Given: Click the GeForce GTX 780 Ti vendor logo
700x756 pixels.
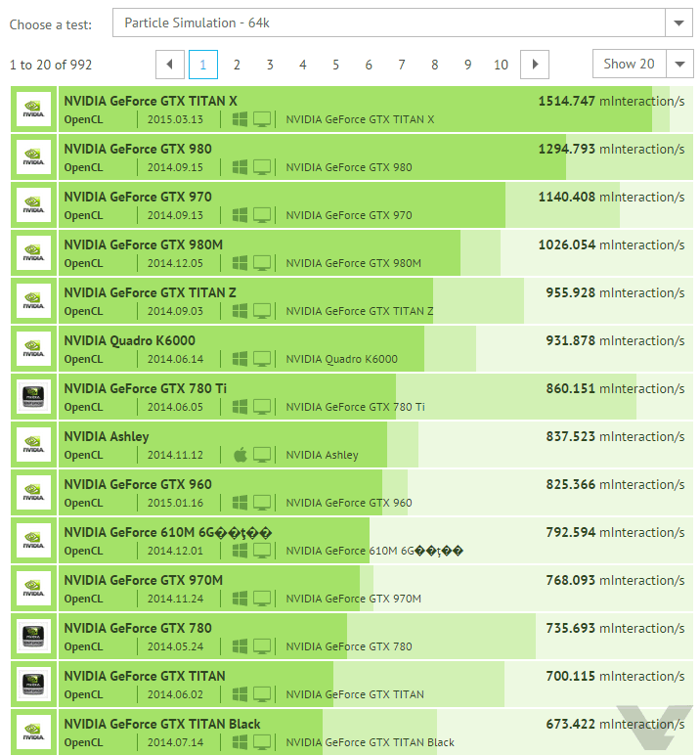Looking at the screenshot, I should click(x=33, y=397).
